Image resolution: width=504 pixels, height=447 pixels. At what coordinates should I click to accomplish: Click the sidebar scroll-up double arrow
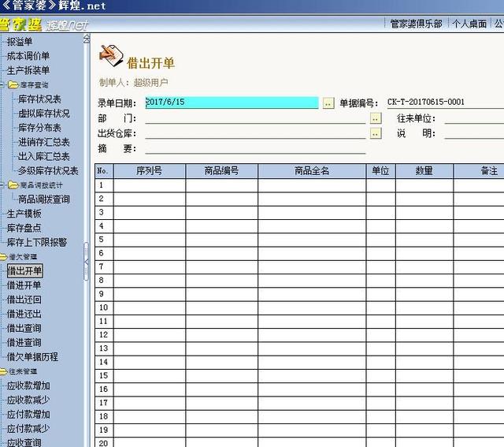87,39
